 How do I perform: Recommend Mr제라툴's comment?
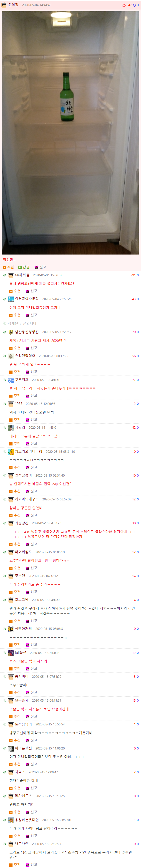[x=15, y=291]
